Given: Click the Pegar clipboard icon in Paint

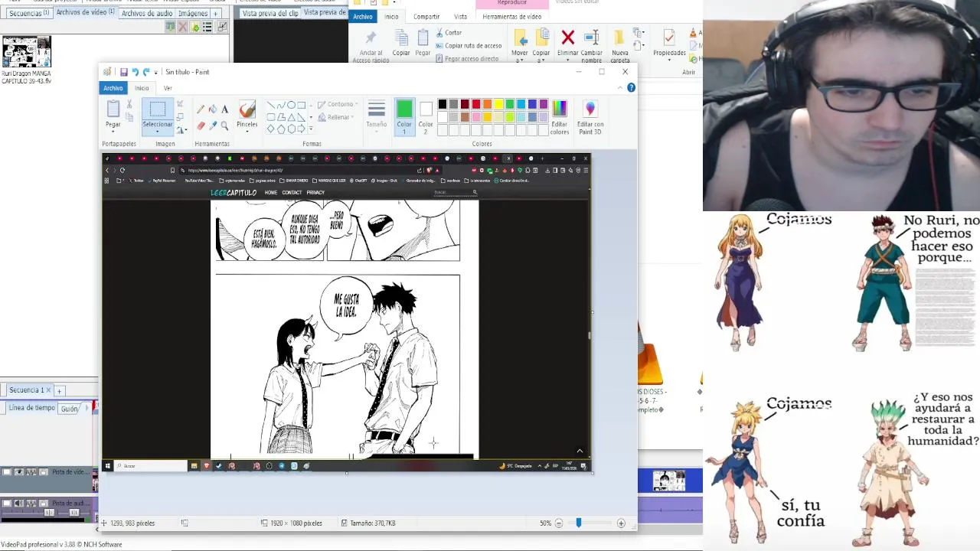Looking at the screenshot, I should click(x=113, y=109).
